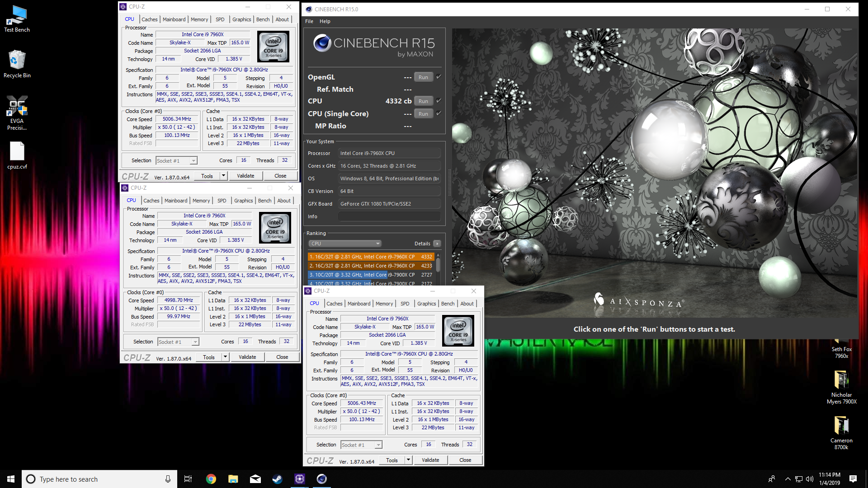Run the CPU benchmark
This screenshot has height=488, width=868.
(423, 101)
